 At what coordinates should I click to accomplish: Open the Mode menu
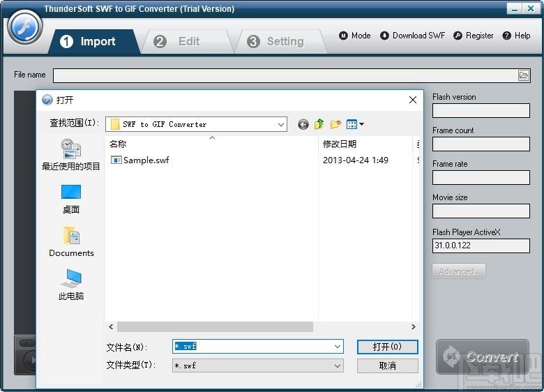click(x=354, y=36)
